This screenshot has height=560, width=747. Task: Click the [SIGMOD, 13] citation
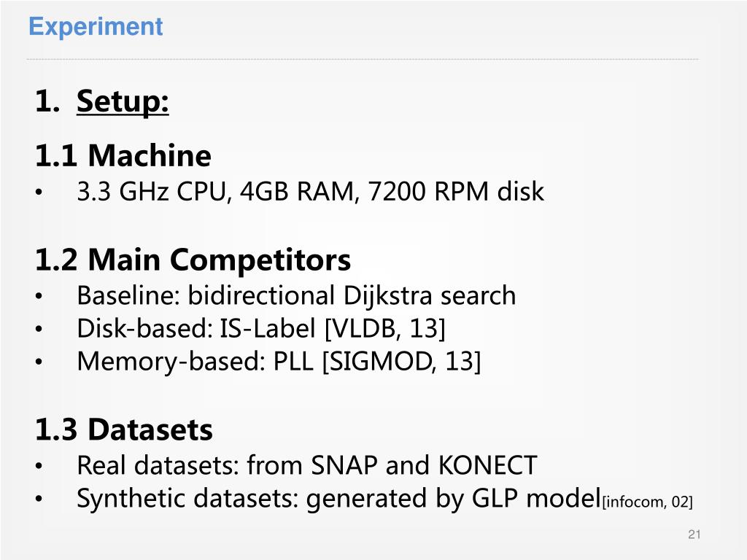coord(402,361)
